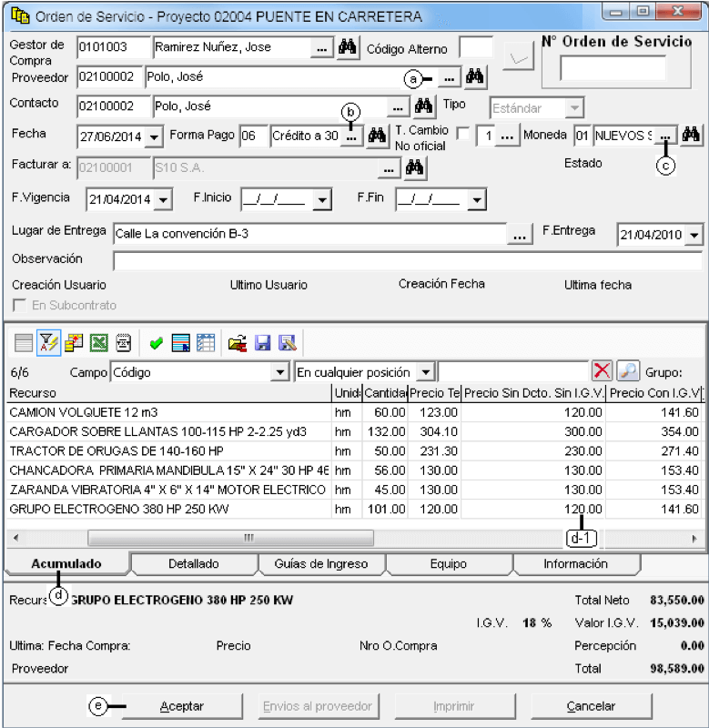The width and height of the screenshot is (709, 728).
Task: Export the grid with the Excel icon
Action: pos(98,344)
